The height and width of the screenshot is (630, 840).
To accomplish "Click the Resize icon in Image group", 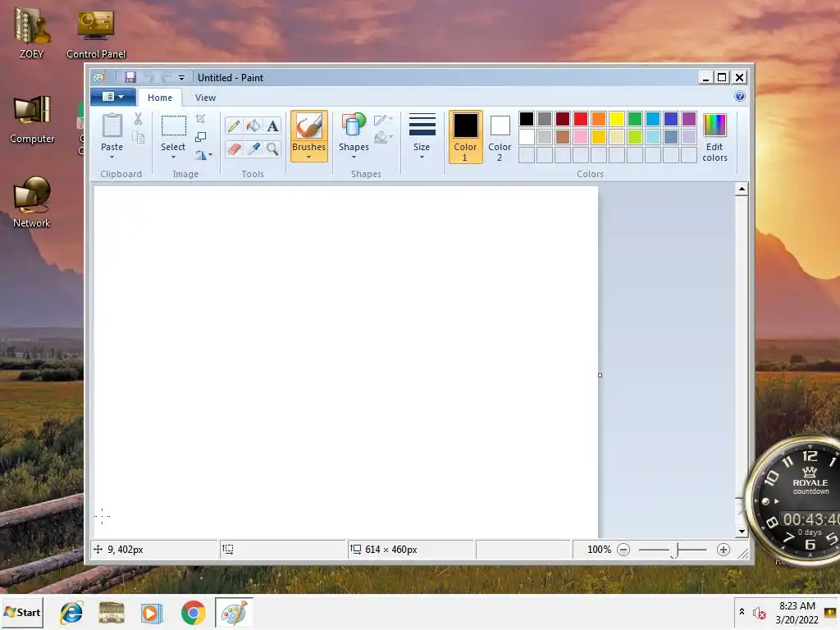I will pyautogui.click(x=200, y=137).
